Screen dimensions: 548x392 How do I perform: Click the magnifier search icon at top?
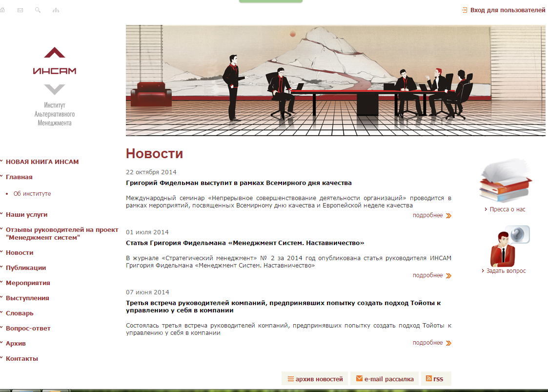(x=38, y=10)
